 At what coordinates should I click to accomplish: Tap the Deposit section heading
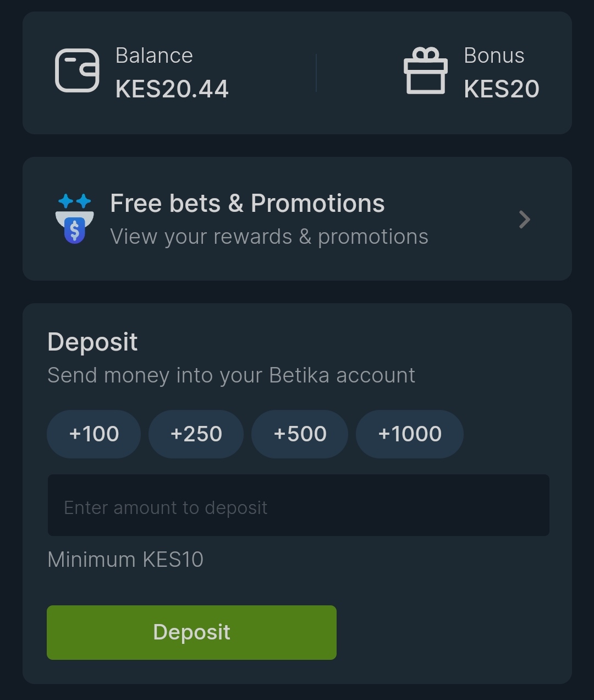point(92,342)
